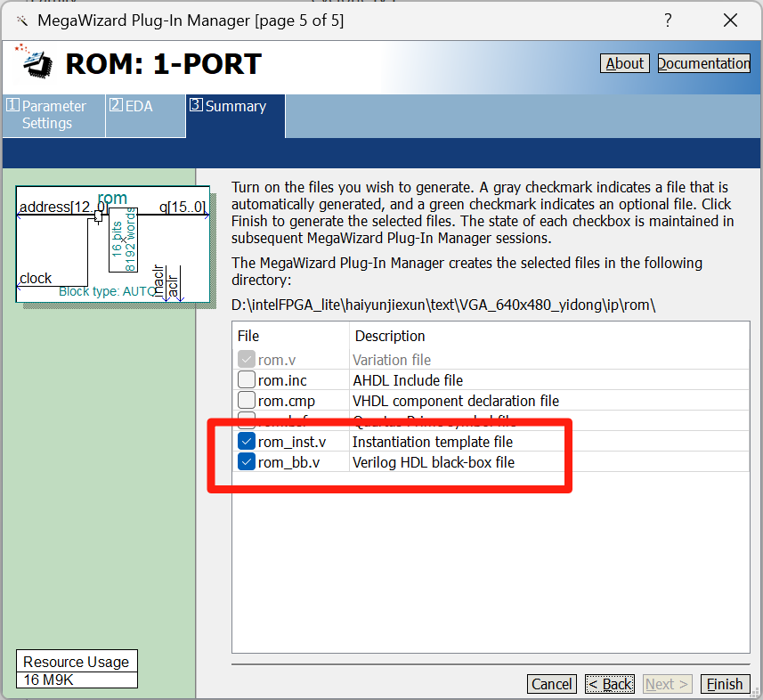Click Cancel to abort the wizard
Viewport: 763px width, 700px height.
pyautogui.click(x=551, y=684)
